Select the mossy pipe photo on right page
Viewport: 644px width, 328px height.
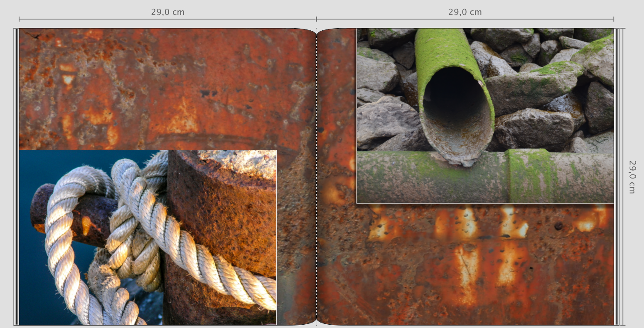click(x=485, y=116)
